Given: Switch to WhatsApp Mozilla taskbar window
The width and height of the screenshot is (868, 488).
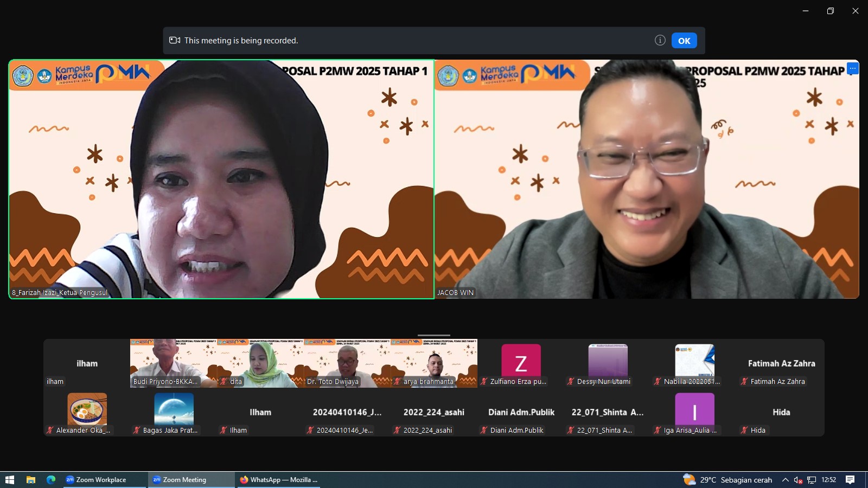Looking at the screenshot, I should (x=278, y=480).
